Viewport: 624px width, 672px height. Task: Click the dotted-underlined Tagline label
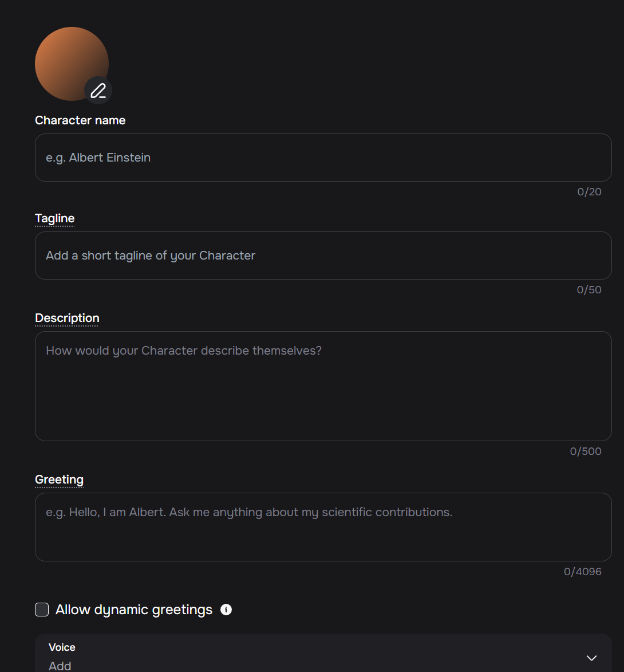pos(55,219)
